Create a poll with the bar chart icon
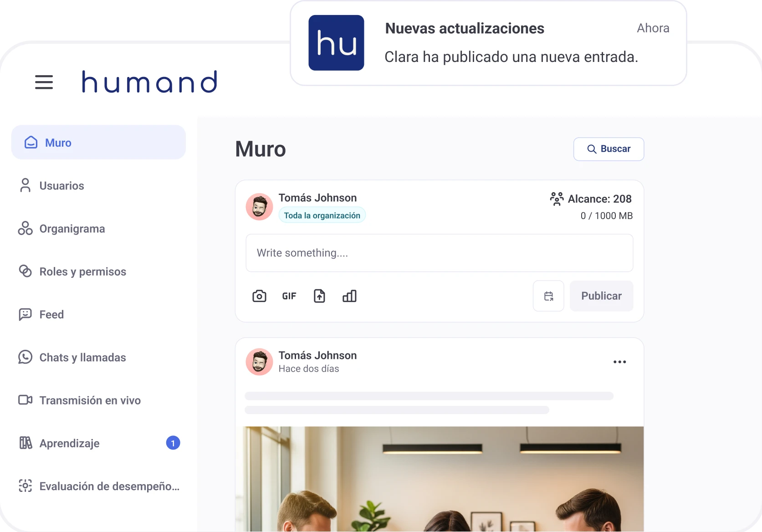Screen dimensions: 762x532 click(349, 296)
